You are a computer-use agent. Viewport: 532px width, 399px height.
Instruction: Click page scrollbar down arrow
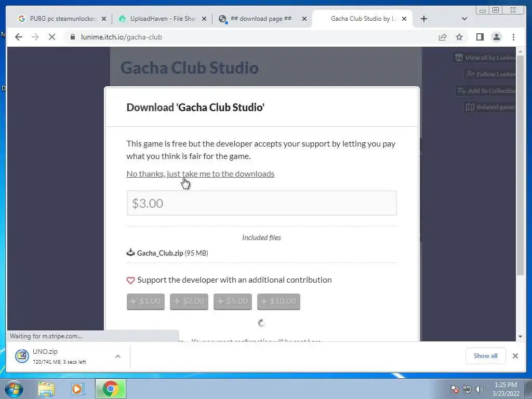point(520,337)
